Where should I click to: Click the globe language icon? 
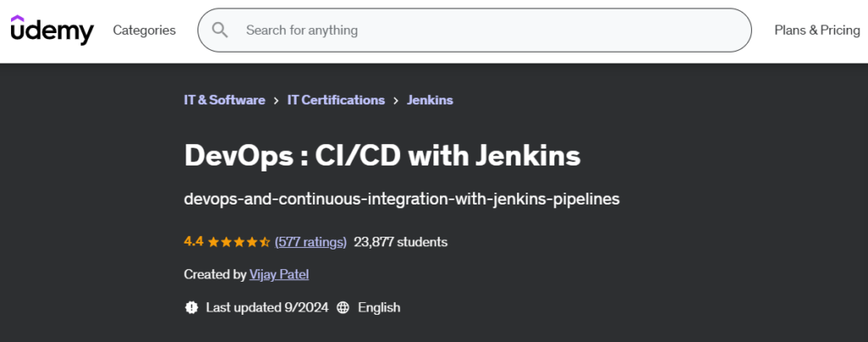(343, 308)
